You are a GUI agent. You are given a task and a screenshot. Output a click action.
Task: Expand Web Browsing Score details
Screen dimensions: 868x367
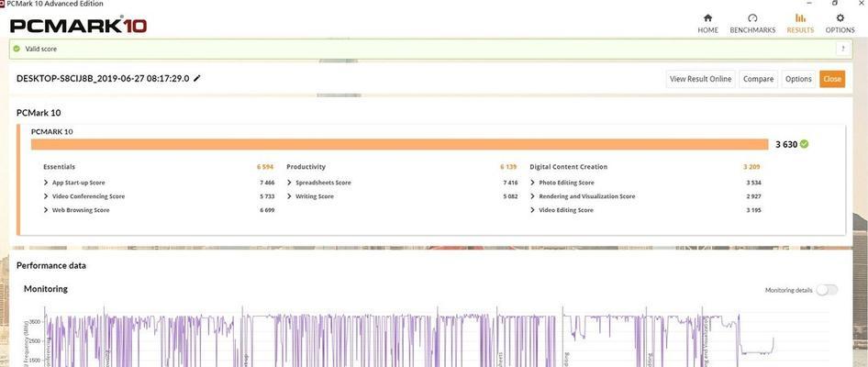[45, 210]
